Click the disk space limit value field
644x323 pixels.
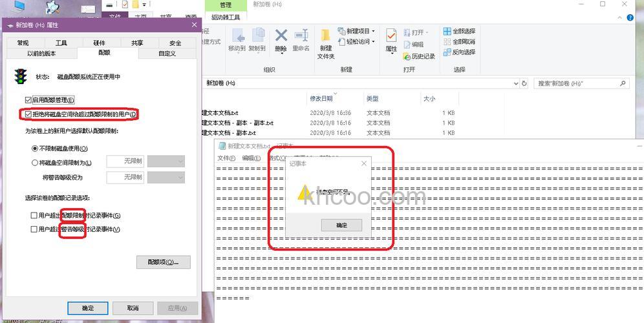[x=125, y=161]
